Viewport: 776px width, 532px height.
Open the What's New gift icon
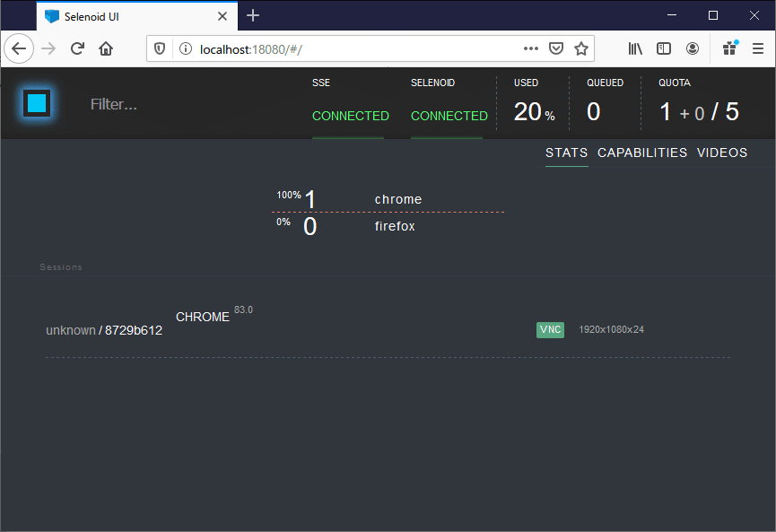click(x=730, y=48)
